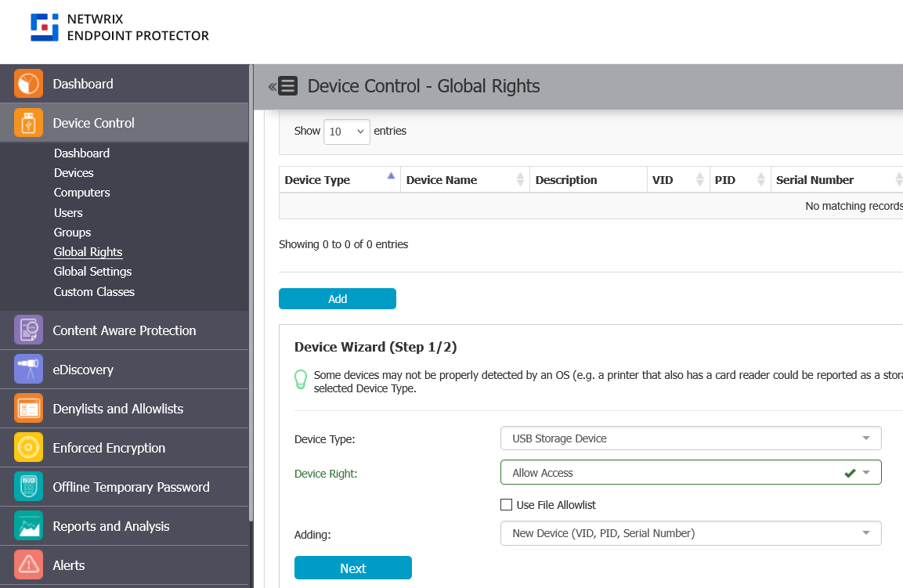Click the sidebar vertical scrollbar

click(251, 294)
